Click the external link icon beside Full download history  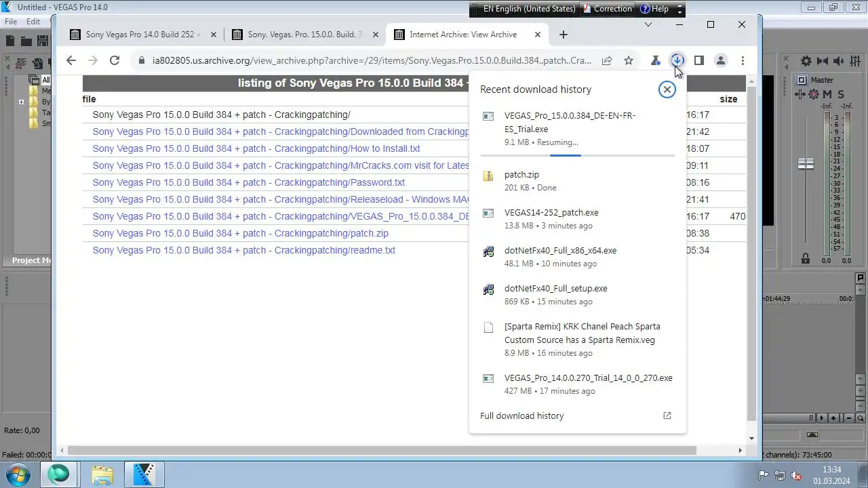pos(667,415)
